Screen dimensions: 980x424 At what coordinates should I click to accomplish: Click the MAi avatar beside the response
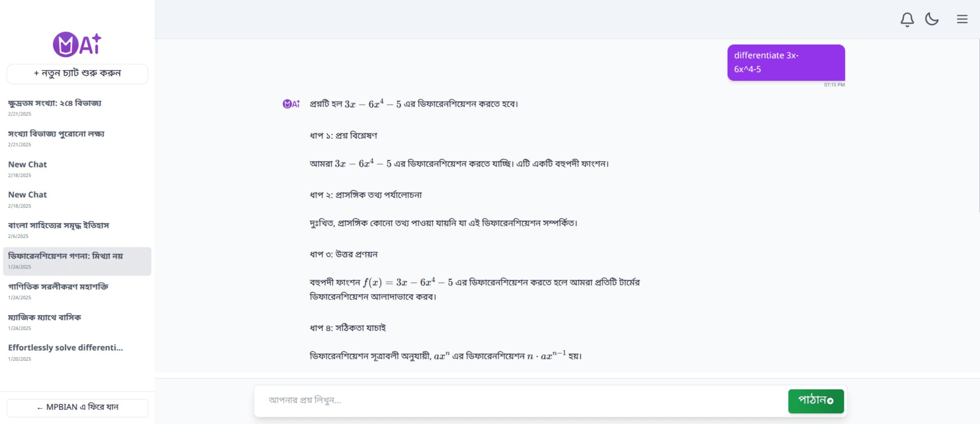coord(291,104)
